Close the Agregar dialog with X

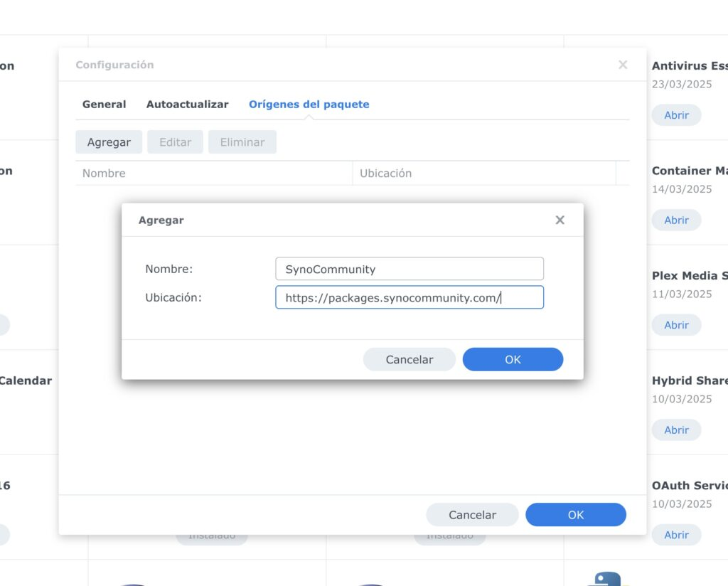560,220
